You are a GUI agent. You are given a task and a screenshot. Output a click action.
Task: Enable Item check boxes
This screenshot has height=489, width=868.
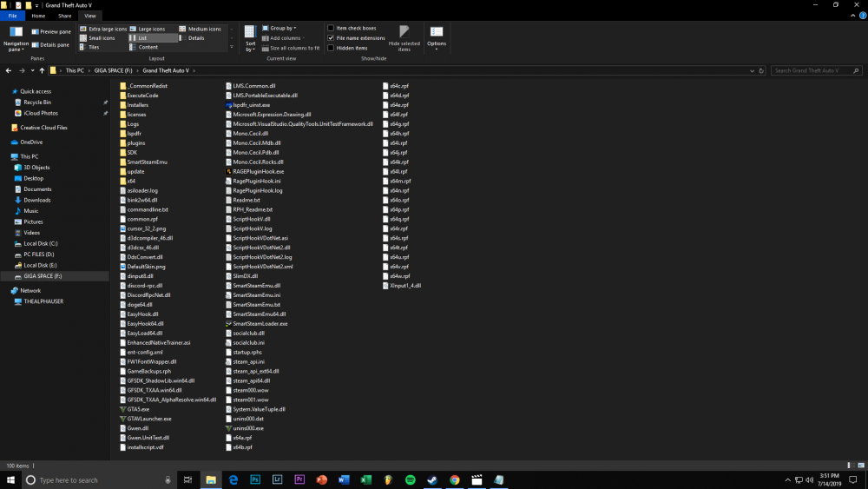(331, 29)
